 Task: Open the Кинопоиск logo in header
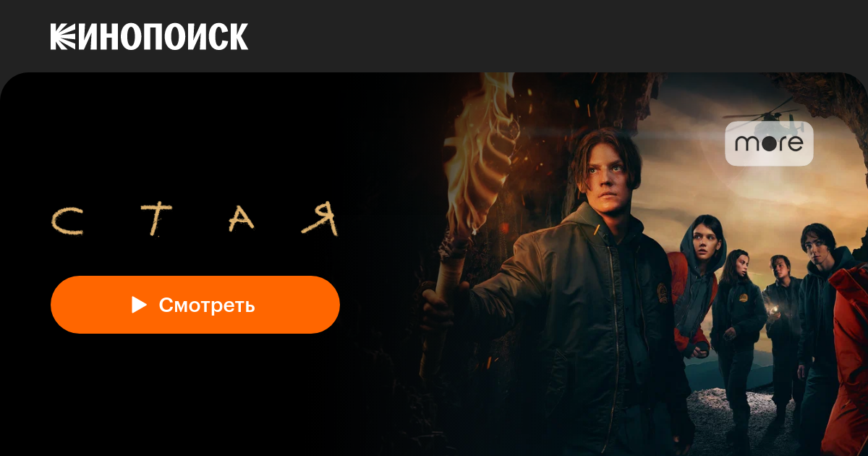pos(149,36)
